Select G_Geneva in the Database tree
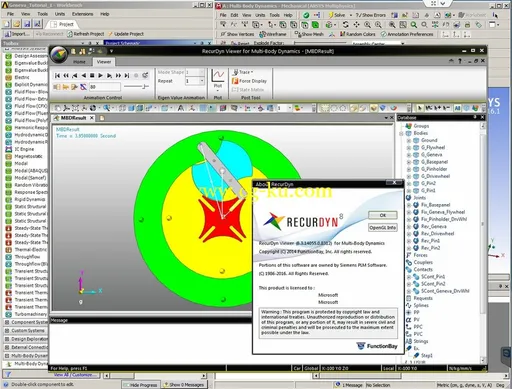Screen dimensions: 512x389 click(x=432, y=155)
